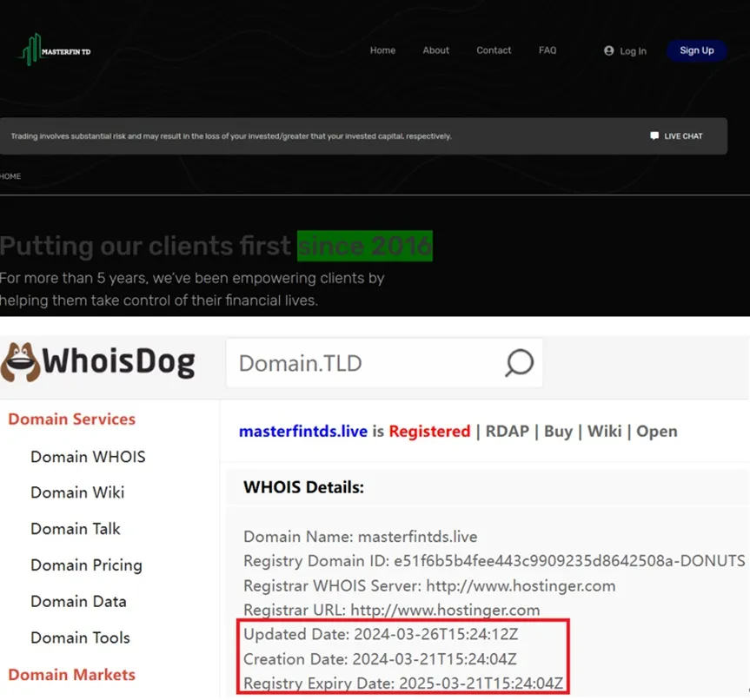The height and width of the screenshot is (700, 750).
Task: Click the Live Chat speech bubble icon
Action: tap(654, 135)
